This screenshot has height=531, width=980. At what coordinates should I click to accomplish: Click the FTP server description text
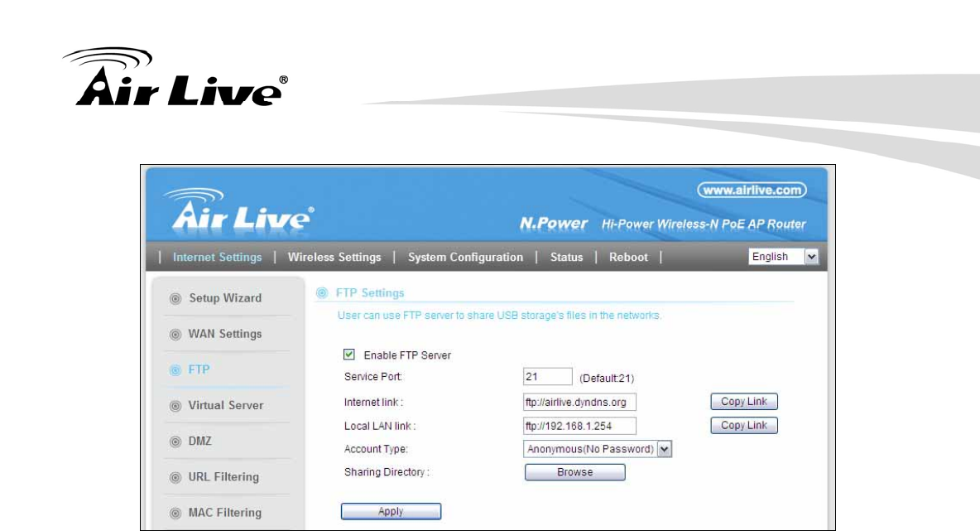pos(499,316)
